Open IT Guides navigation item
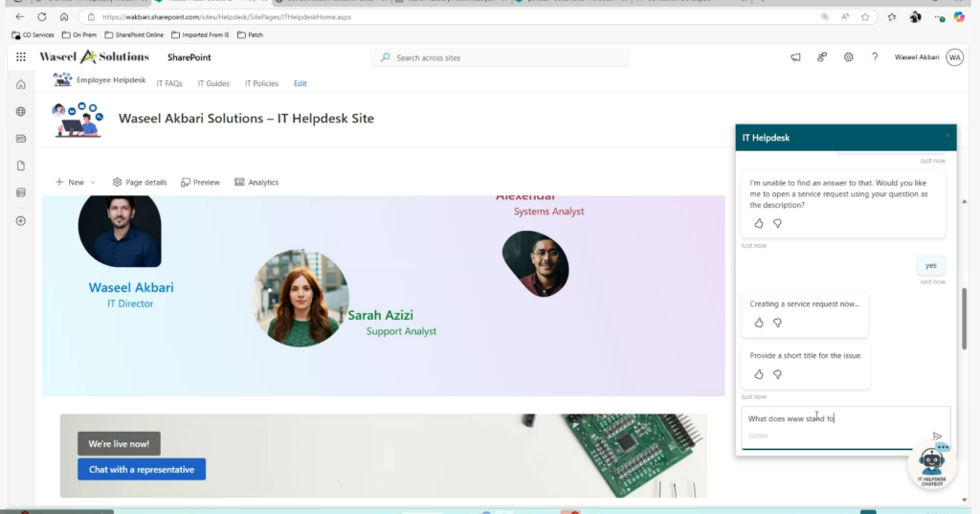This screenshot has height=514, width=980. pos(213,83)
